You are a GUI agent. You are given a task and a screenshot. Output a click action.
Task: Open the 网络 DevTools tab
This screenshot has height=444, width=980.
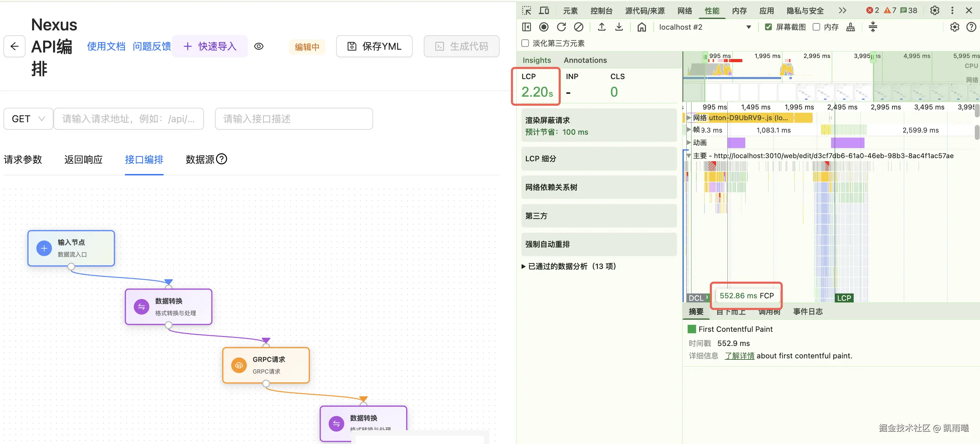(684, 11)
